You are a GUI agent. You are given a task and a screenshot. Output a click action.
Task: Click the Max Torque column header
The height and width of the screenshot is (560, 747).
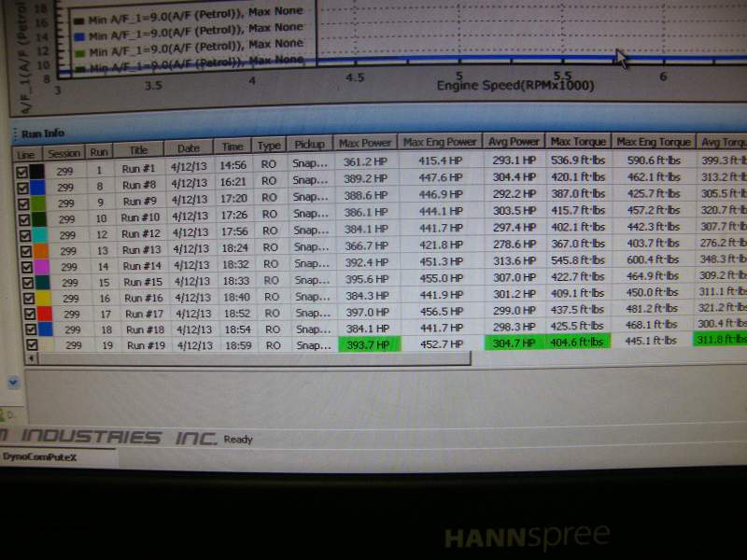coord(578,141)
